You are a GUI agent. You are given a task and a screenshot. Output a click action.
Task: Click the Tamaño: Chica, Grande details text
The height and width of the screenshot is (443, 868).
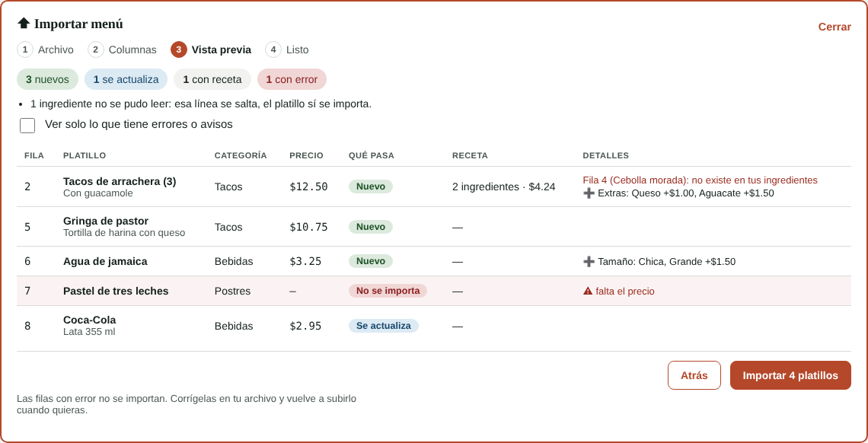666,262
